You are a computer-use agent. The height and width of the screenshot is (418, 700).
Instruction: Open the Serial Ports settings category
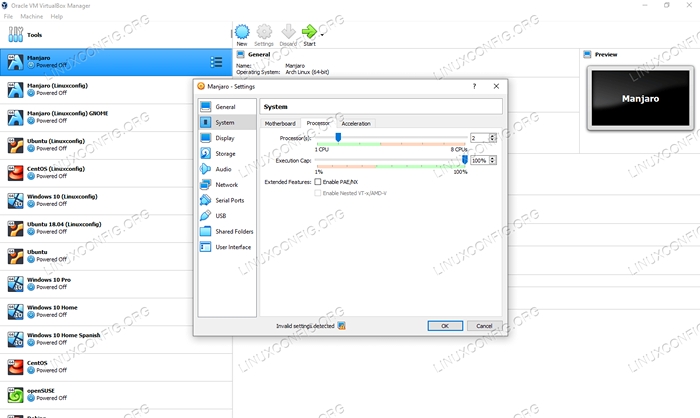click(227, 200)
